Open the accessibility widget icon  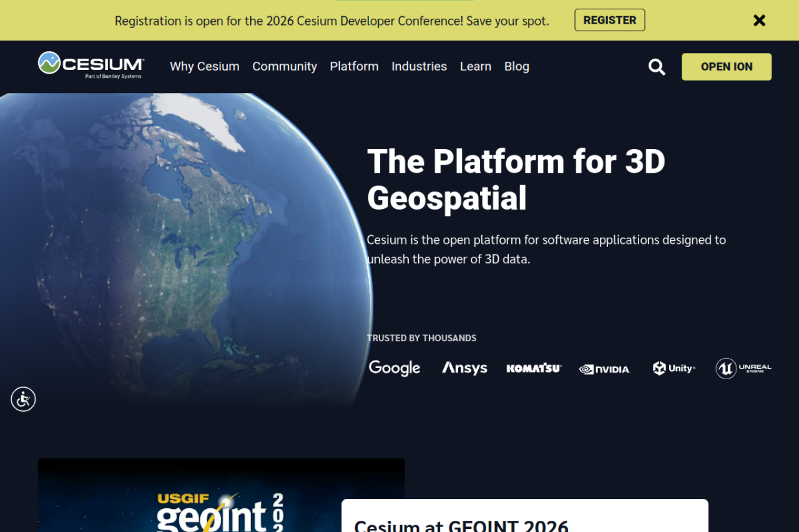coord(23,399)
